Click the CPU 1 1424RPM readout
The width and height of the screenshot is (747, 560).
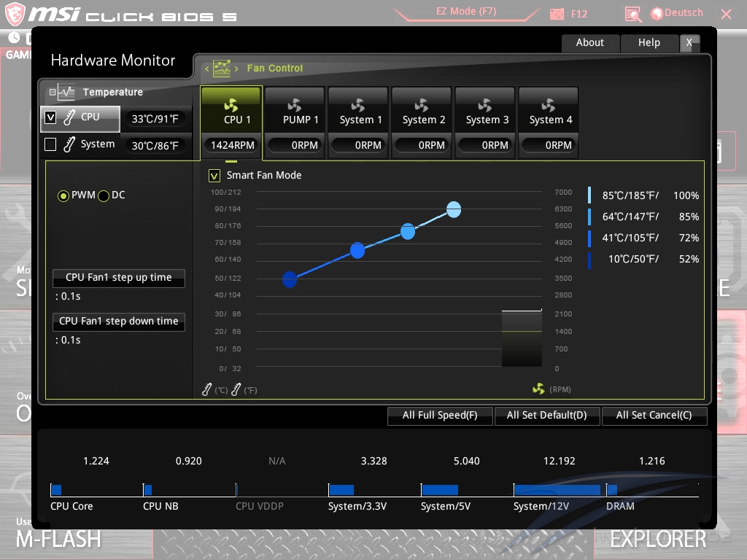(x=233, y=145)
